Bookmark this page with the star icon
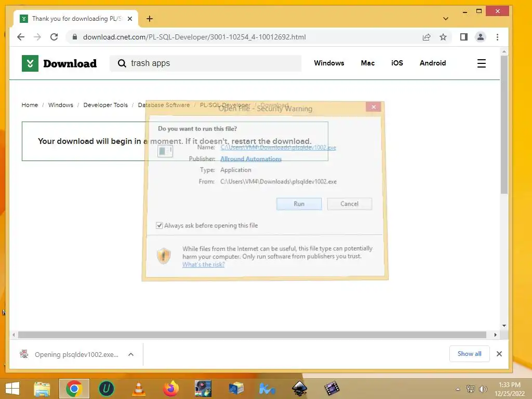532x399 pixels. (x=443, y=37)
